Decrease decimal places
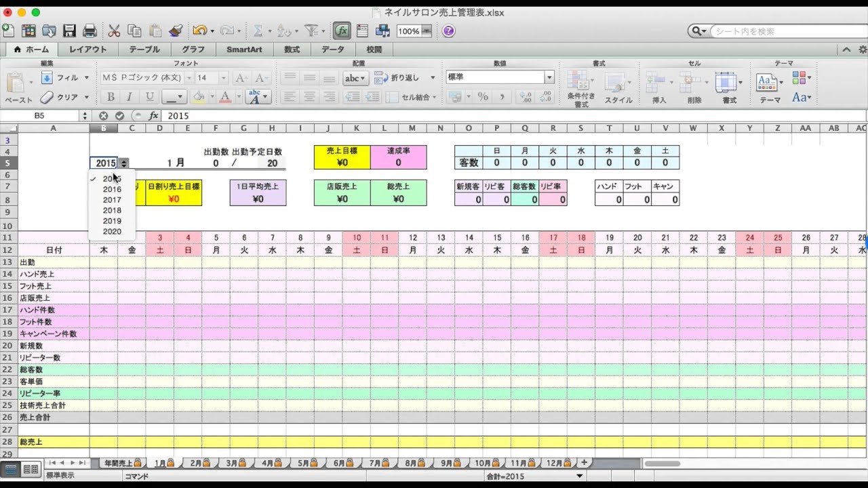The width and height of the screenshot is (868, 488). pos(545,97)
